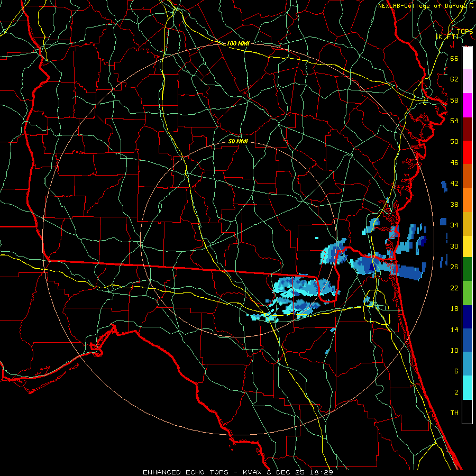Click the legend value 26

(454, 267)
